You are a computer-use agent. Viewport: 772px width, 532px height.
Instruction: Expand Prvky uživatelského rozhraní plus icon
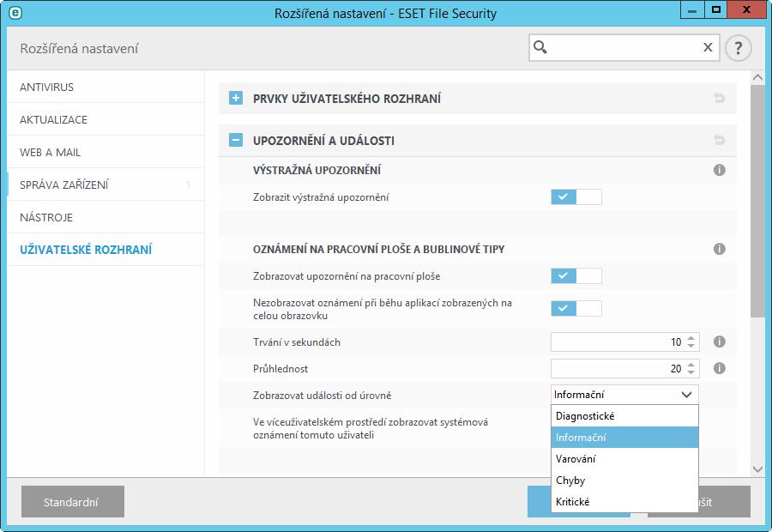coord(236,98)
